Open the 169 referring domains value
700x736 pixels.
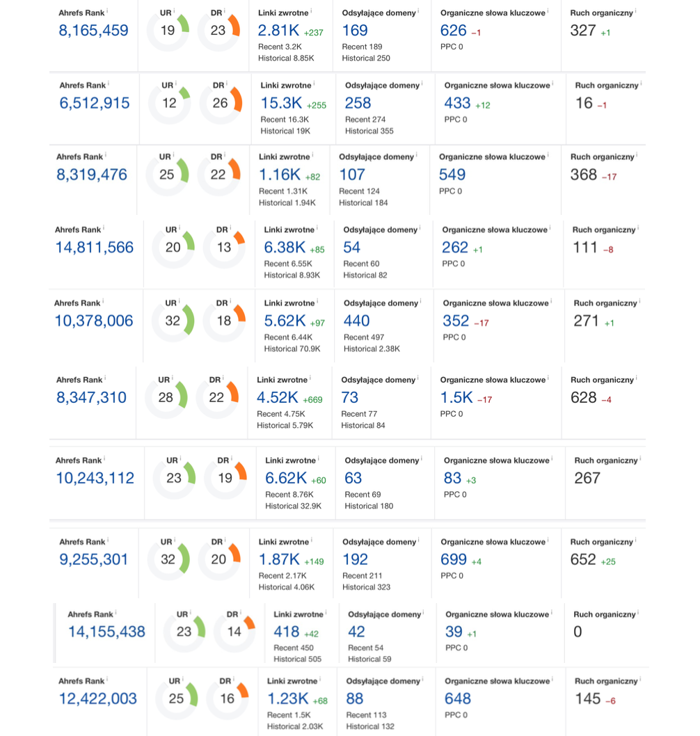tap(355, 31)
